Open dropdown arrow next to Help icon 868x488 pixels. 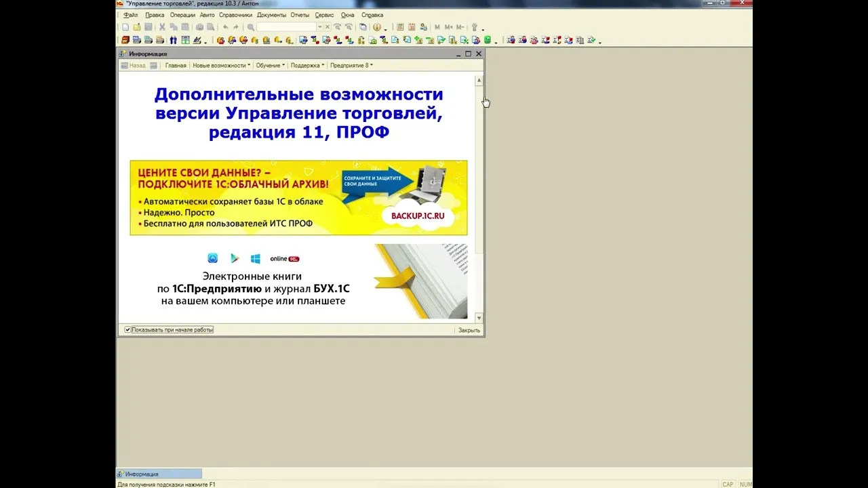pyautogui.click(x=386, y=29)
